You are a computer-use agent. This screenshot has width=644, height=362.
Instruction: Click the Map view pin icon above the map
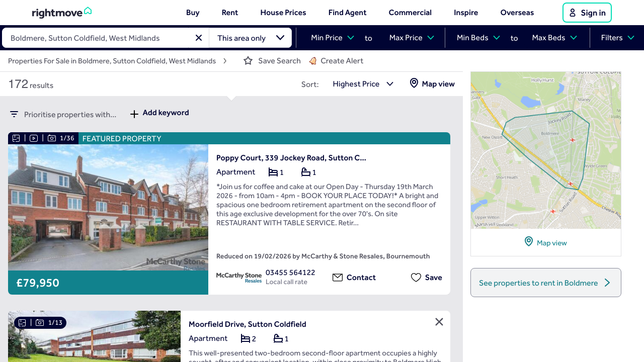(x=528, y=241)
